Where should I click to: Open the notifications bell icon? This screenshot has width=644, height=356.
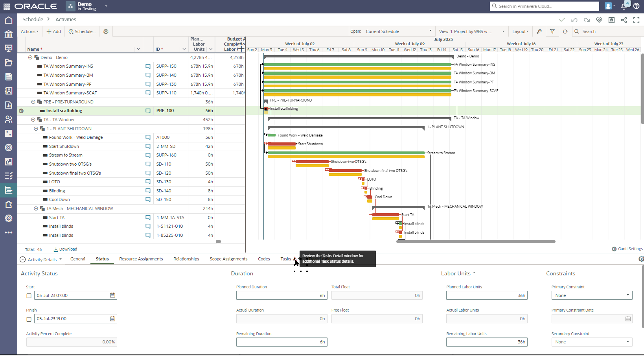624,6
